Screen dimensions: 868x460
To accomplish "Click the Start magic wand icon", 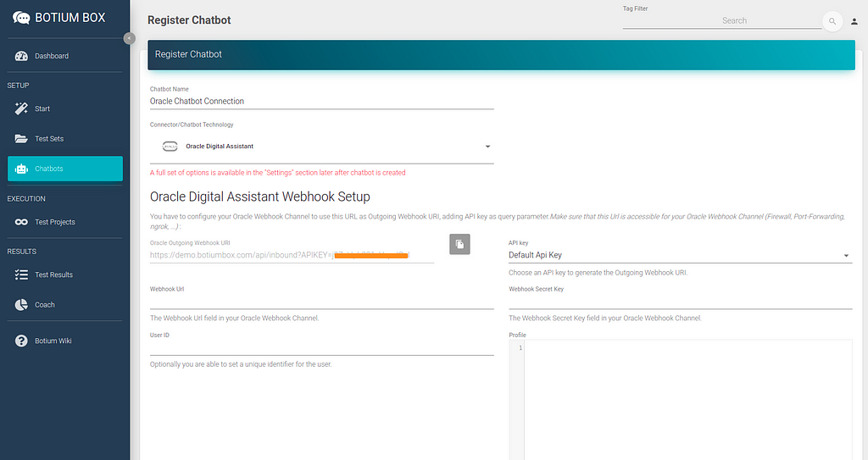I will (x=21, y=108).
